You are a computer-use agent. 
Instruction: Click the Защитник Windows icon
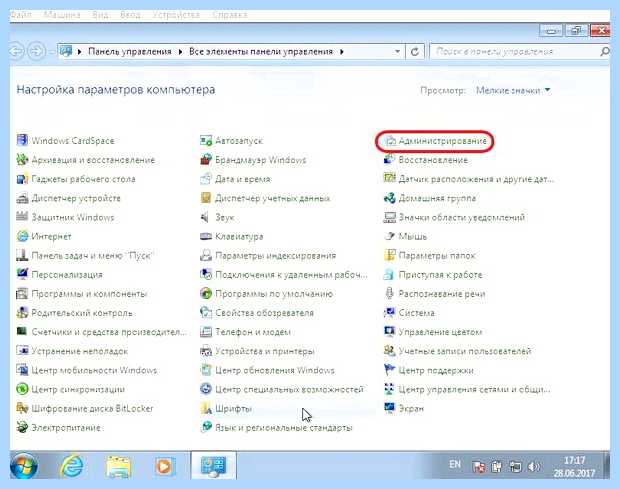(x=22, y=217)
